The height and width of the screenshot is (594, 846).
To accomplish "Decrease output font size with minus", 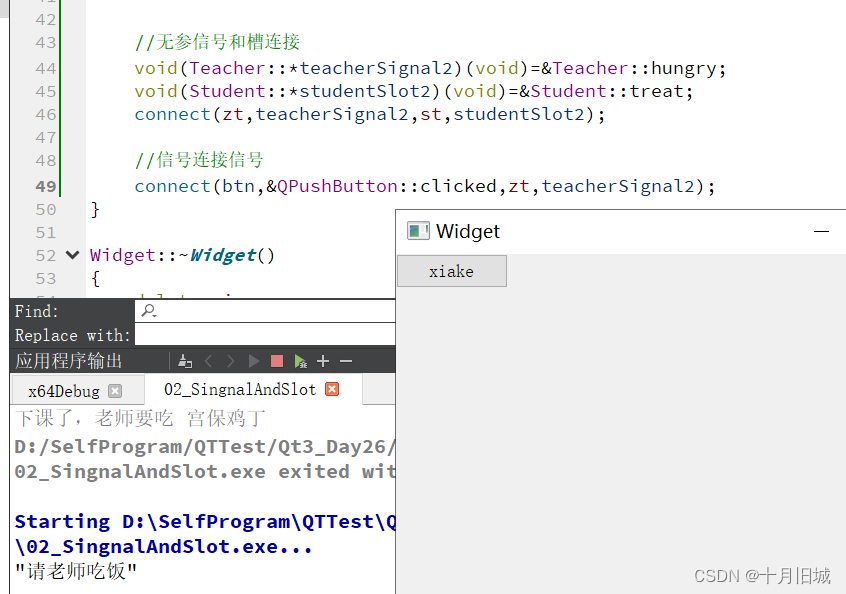I will (x=346, y=361).
